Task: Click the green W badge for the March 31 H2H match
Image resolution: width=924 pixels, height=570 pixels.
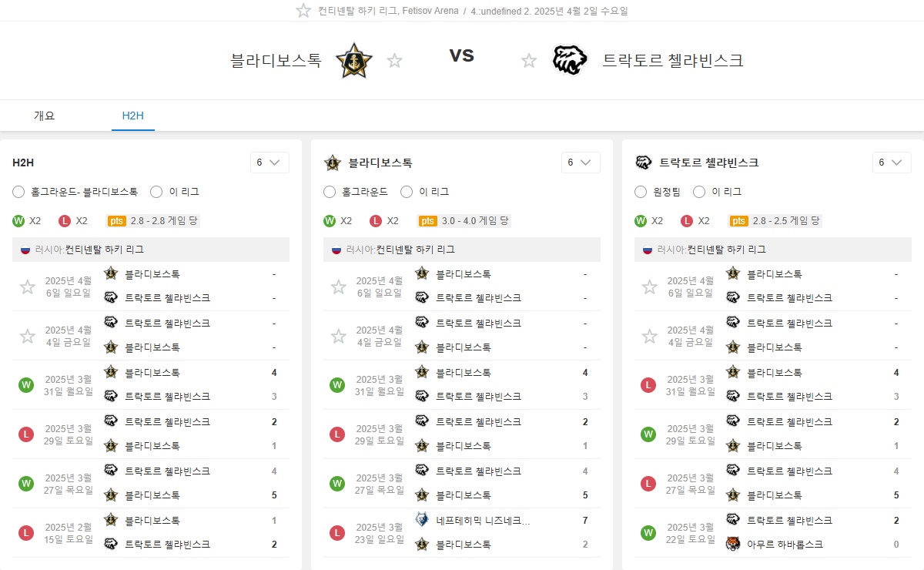Action: [26, 385]
